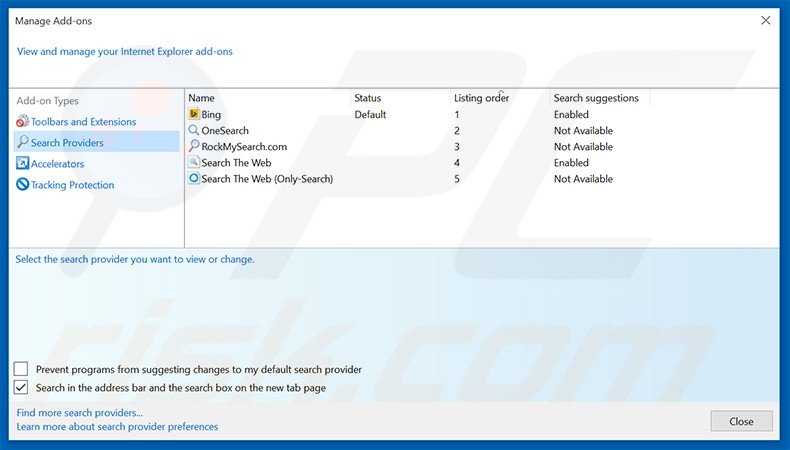
Task: Click the Close button
Action: pos(741,421)
